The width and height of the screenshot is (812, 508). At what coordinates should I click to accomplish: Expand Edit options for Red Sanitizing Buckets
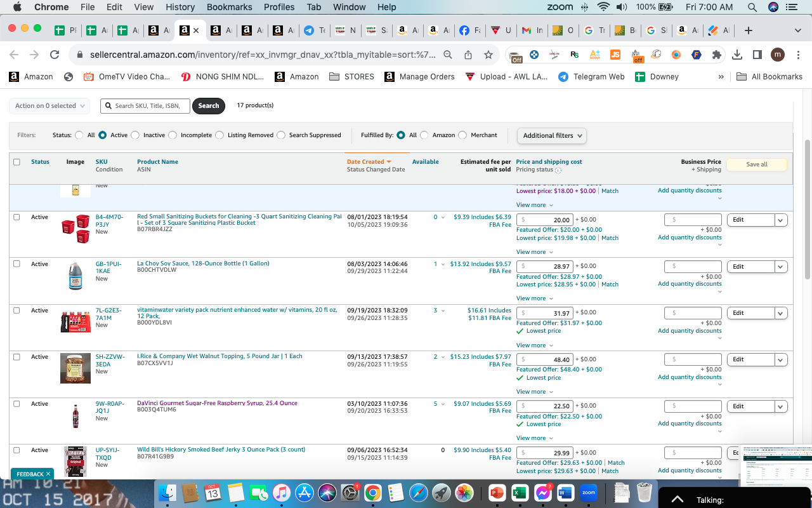point(781,220)
